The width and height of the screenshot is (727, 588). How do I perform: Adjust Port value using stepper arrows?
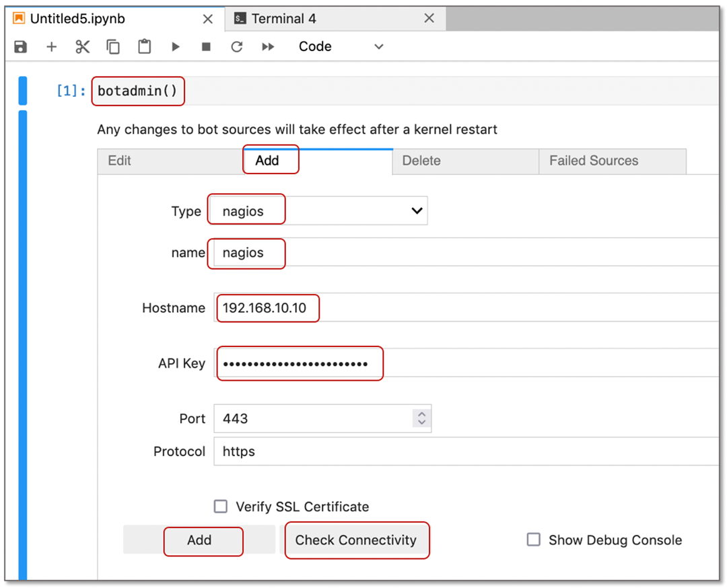click(x=421, y=418)
